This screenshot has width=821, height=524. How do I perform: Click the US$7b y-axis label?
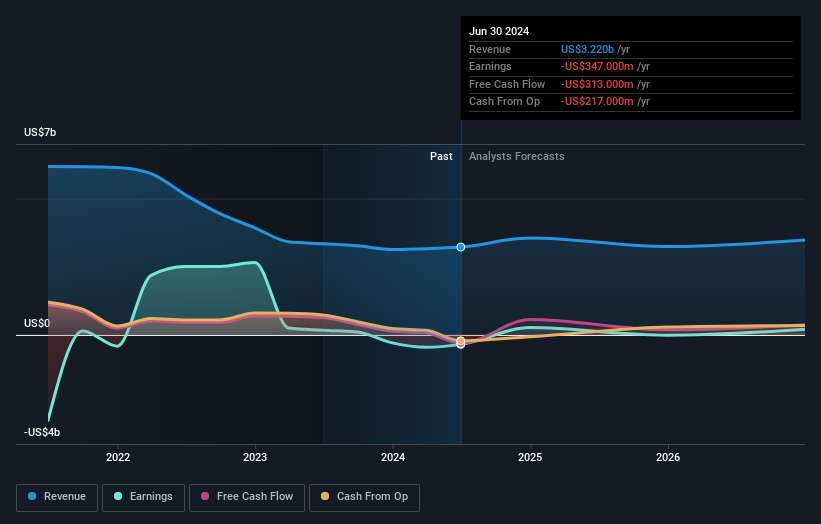(x=40, y=132)
